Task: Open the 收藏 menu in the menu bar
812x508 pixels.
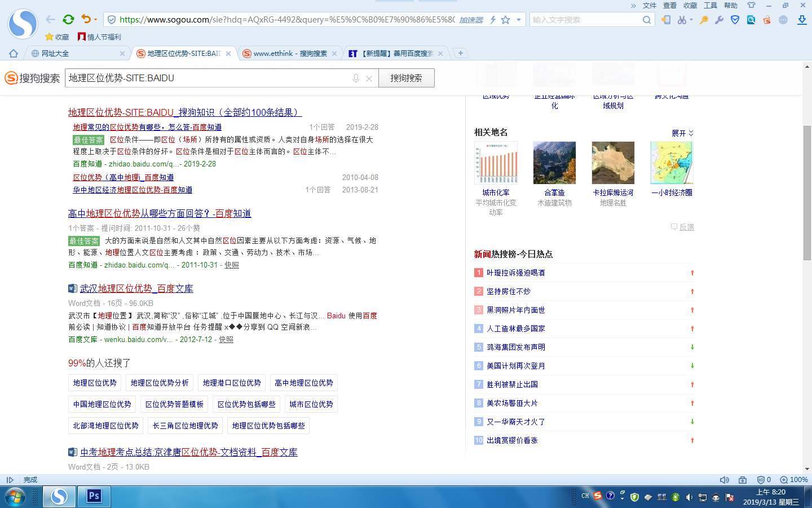Action: point(690,6)
